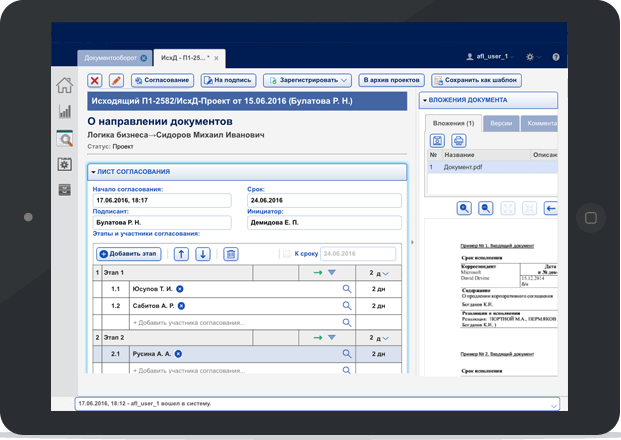Open afl_user_1 user menu
The width and height of the screenshot is (621, 440).
tap(490, 57)
